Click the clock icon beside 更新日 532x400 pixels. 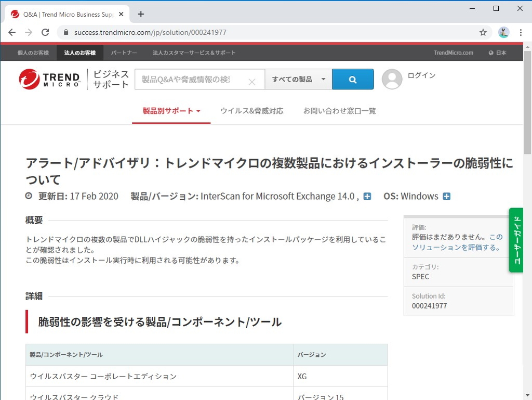pyautogui.click(x=29, y=196)
